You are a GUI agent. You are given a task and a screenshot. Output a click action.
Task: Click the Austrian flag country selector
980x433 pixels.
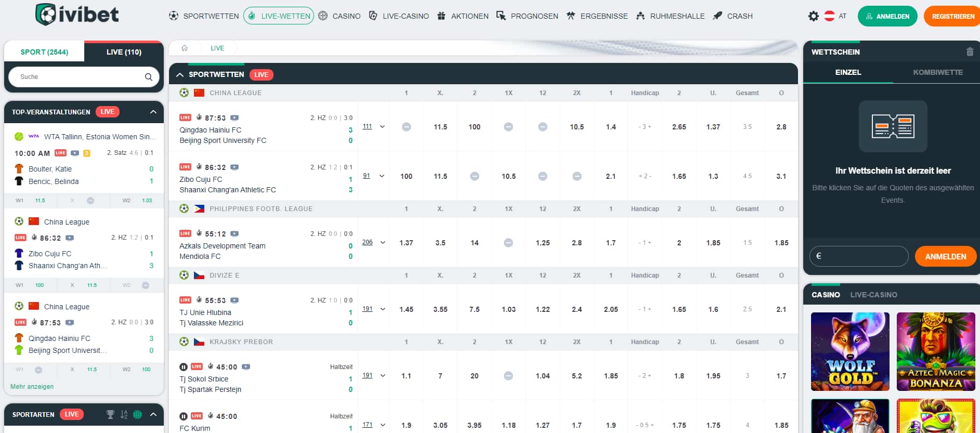830,16
